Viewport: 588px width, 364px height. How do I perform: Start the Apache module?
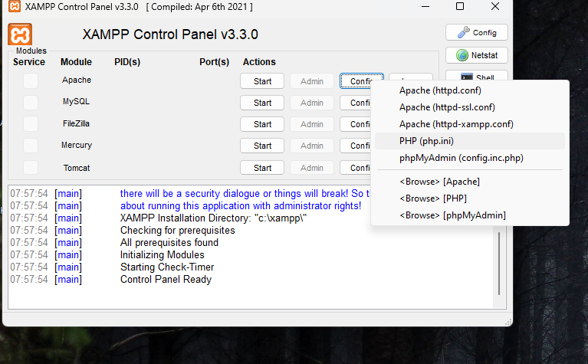click(x=262, y=81)
